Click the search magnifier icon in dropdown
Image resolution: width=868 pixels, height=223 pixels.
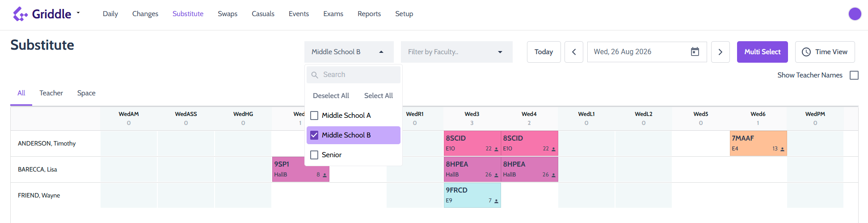(315, 75)
